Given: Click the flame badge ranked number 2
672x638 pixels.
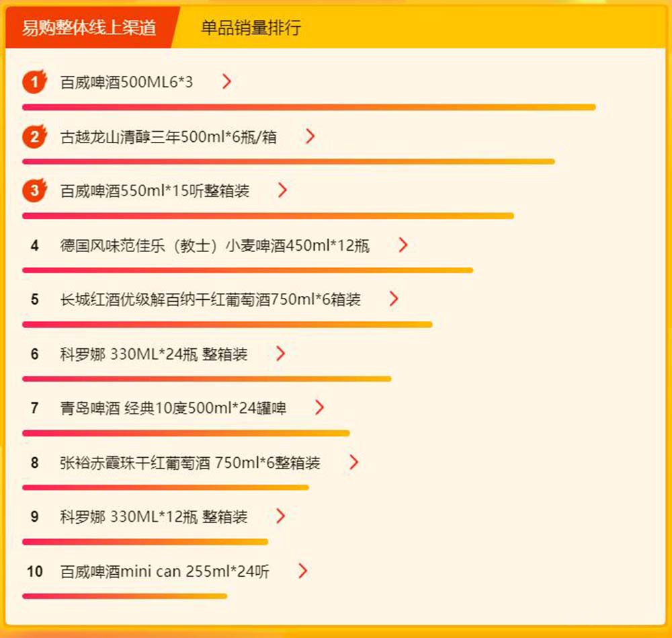Looking at the screenshot, I should pyautogui.click(x=34, y=136).
